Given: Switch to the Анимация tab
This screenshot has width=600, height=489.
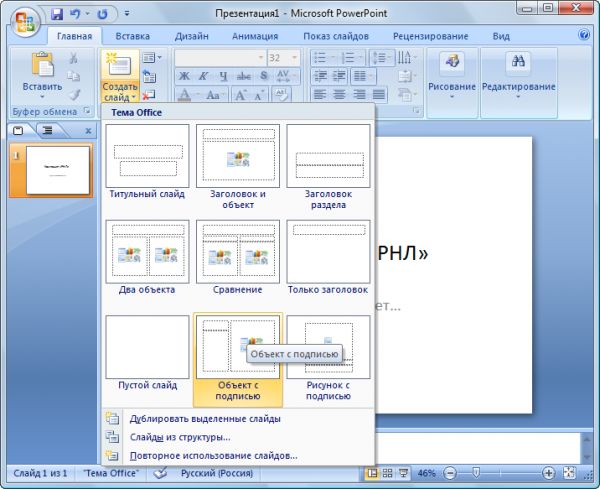Looking at the screenshot, I should pos(255,36).
